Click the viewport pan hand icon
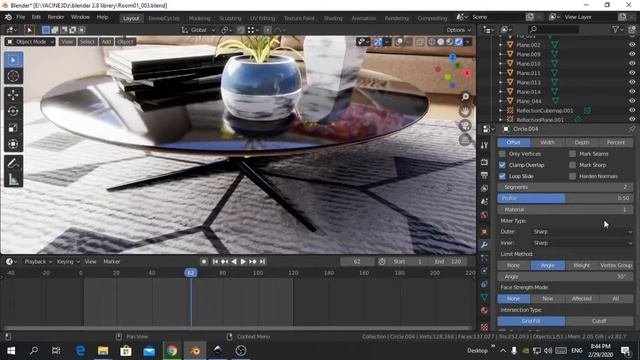 (x=465, y=111)
